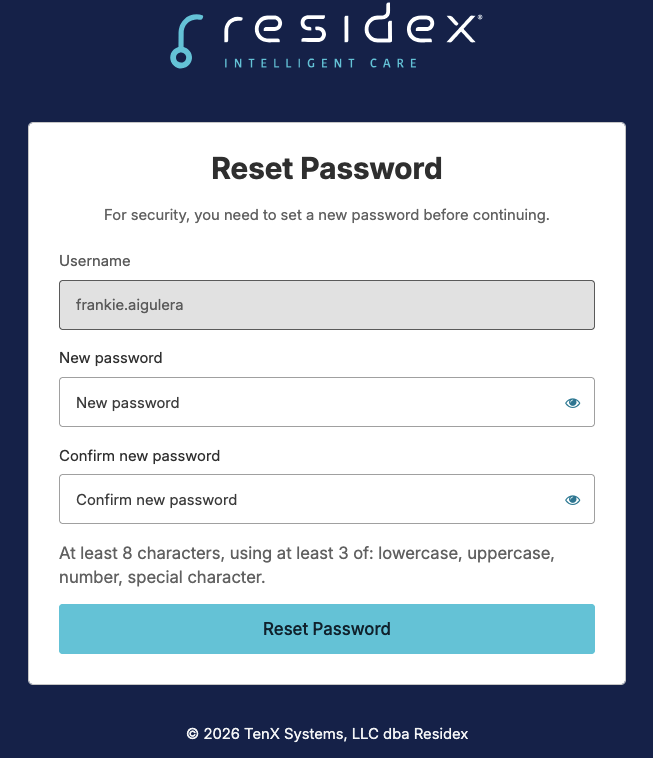Viewport: 653px width, 758px height.
Task: Click the registered trademark symbol beside Residex
Action: pyautogui.click(x=479, y=17)
